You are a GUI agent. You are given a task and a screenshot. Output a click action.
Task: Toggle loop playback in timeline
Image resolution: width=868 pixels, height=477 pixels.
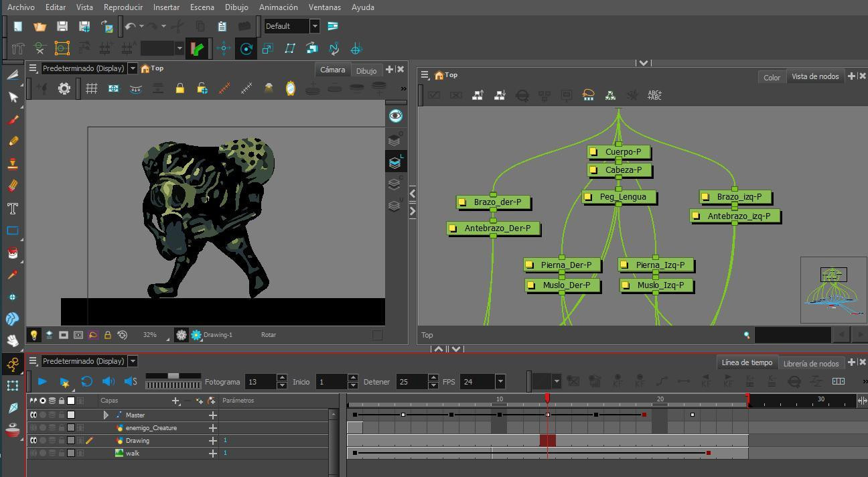[x=86, y=381]
